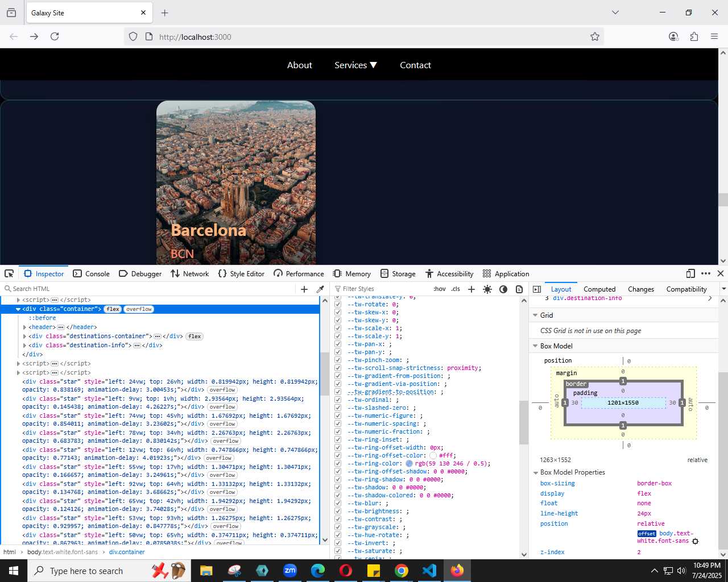Open the --tw-ring-color blue color swatch
Viewport: 728px width, 582px height.
coord(409,463)
